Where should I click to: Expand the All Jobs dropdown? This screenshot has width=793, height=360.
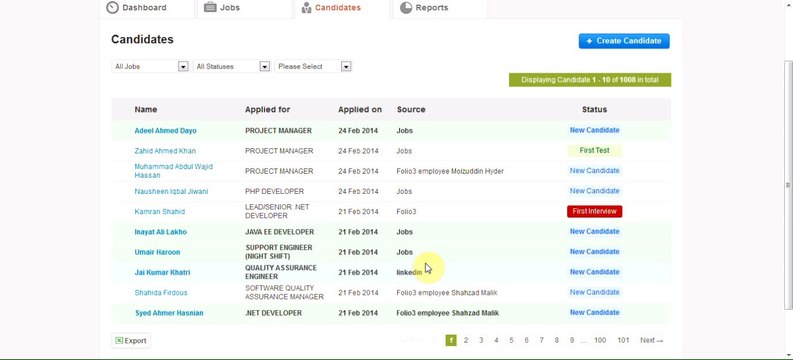click(150, 66)
